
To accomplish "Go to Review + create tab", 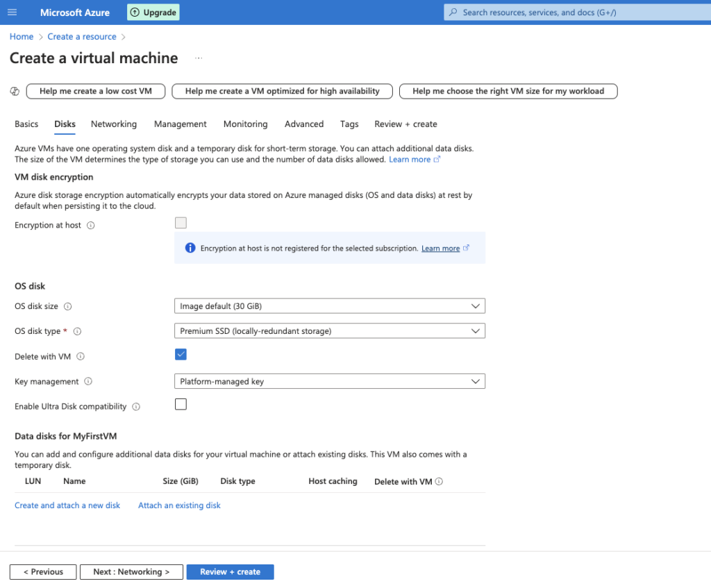I will click(x=405, y=124).
